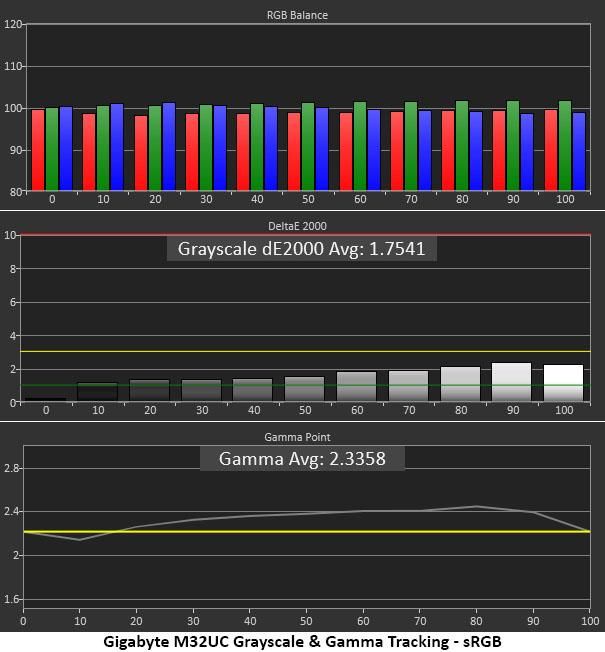The image size is (605, 652).
Task: Click the black DeltaE bar at 0
Action: tap(46, 400)
